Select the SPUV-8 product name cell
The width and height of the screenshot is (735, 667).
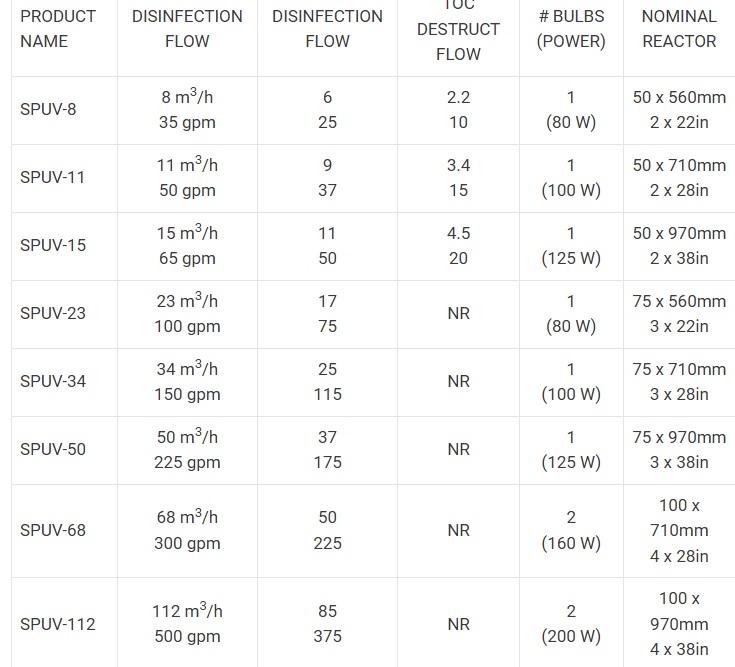click(x=48, y=109)
